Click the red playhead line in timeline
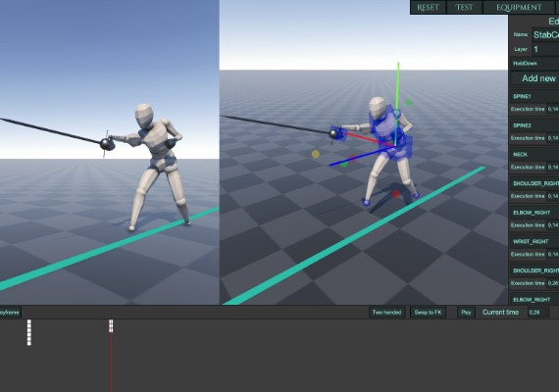This screenshot has width=559, height=392. pyautogui.click(x=111, y=362)
